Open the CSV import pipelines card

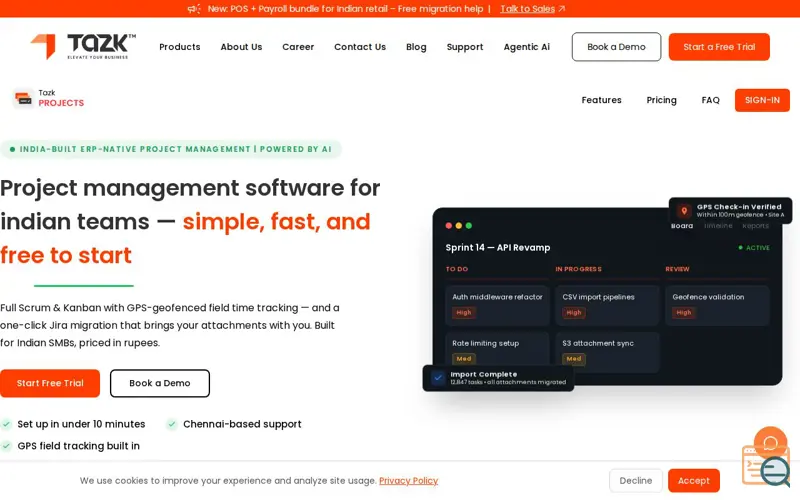[607, 305]
